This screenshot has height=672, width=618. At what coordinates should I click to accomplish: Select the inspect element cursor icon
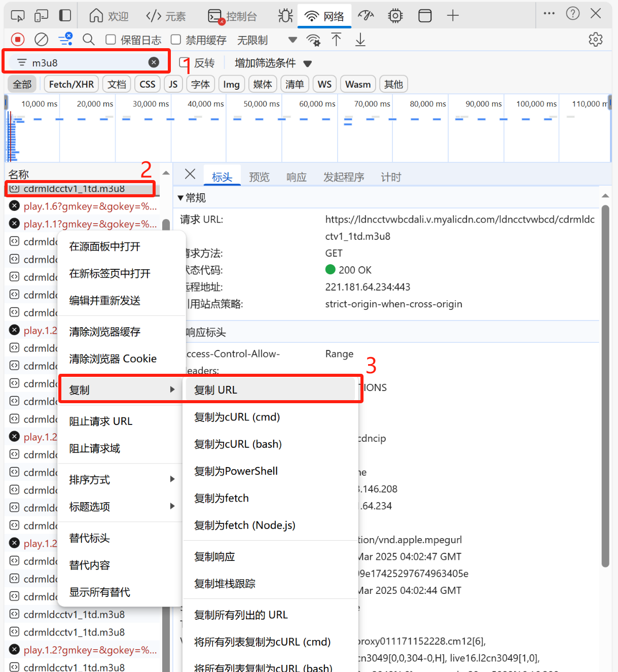(17, 15)
